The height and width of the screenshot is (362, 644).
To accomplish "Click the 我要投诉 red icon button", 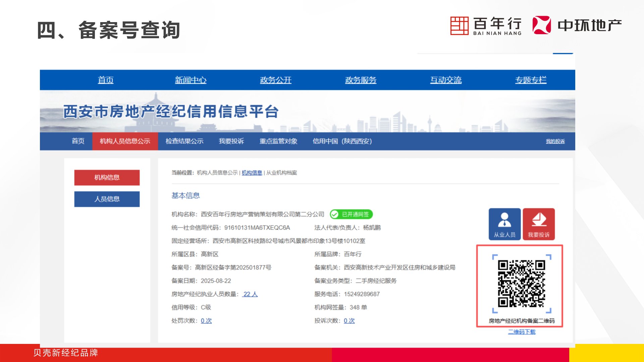I will click(539, 224).
